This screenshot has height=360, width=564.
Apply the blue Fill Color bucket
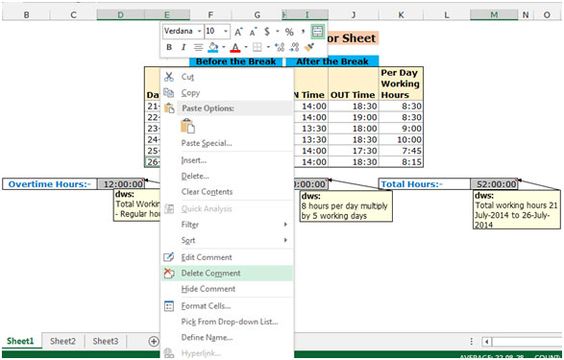[213, 47]
